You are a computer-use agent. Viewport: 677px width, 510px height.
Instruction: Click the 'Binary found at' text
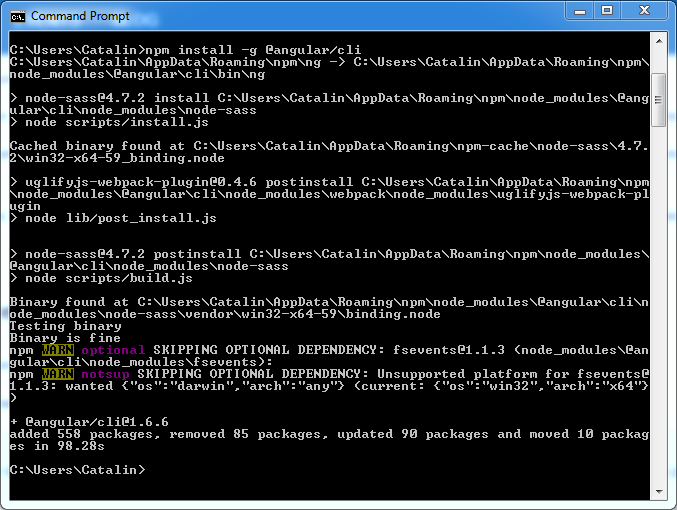click(x=69, y=302)
